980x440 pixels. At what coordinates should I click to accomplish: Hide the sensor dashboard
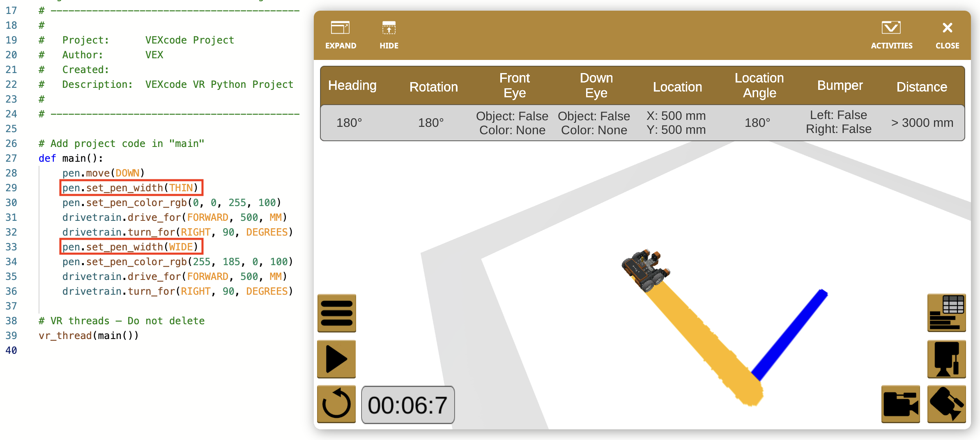click(388, 35)
